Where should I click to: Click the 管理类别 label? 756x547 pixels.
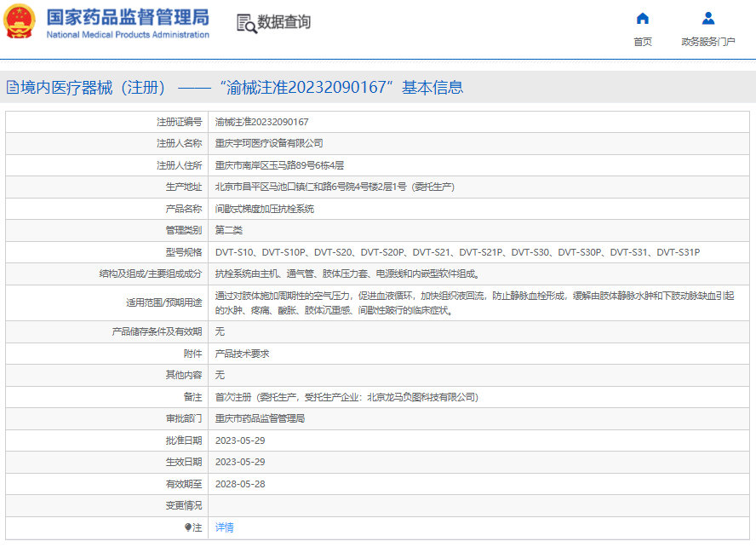[184, 230]
